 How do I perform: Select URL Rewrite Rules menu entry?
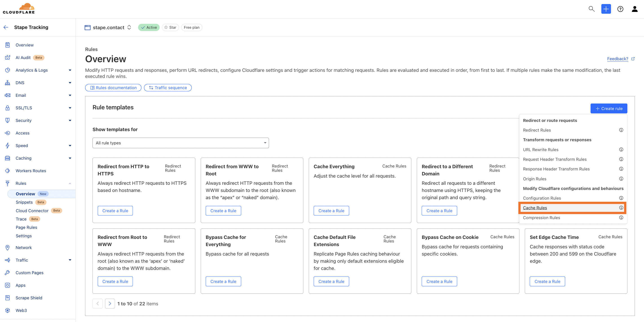point(540,150)
